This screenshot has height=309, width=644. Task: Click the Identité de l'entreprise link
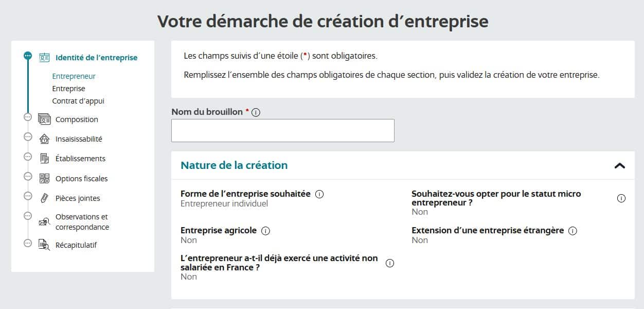pyautogui.click(x=96, y=57)
